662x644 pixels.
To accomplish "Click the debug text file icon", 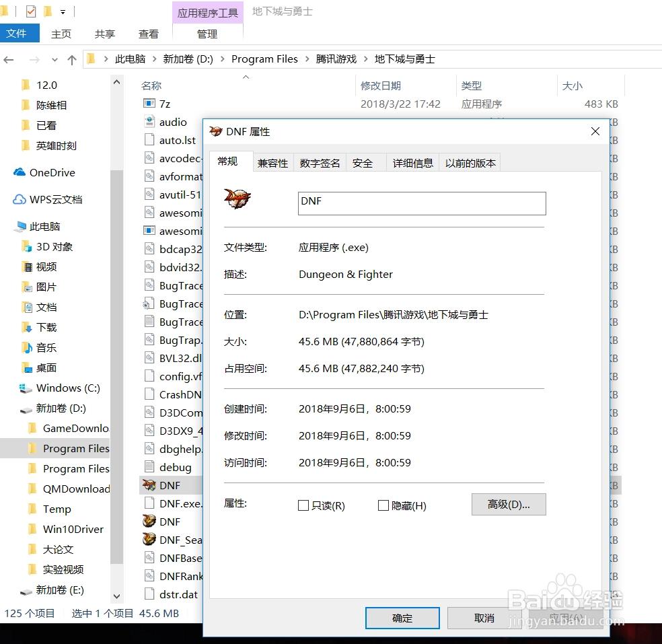I will coord(149,466).
